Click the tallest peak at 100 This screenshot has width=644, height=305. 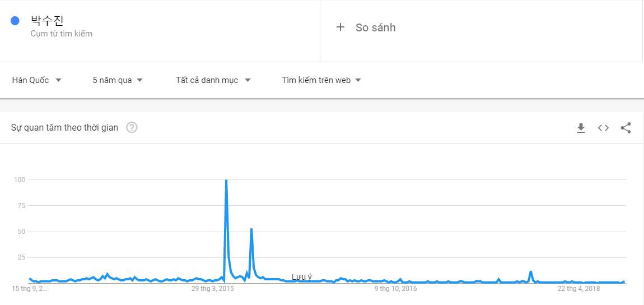coord(226,181)
